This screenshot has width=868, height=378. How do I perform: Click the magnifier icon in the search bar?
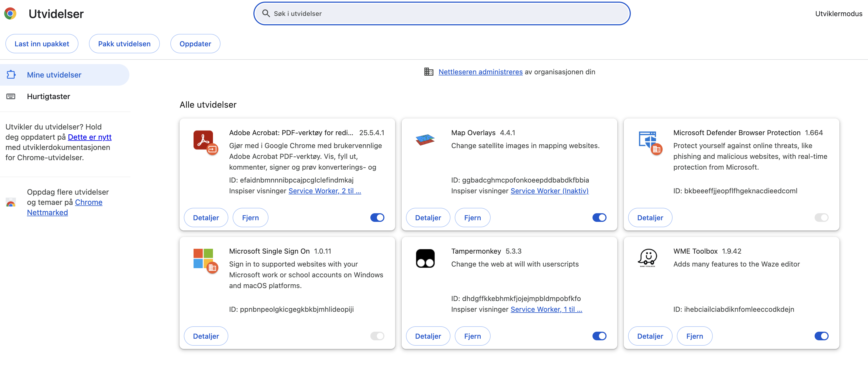tap(266, 13)
